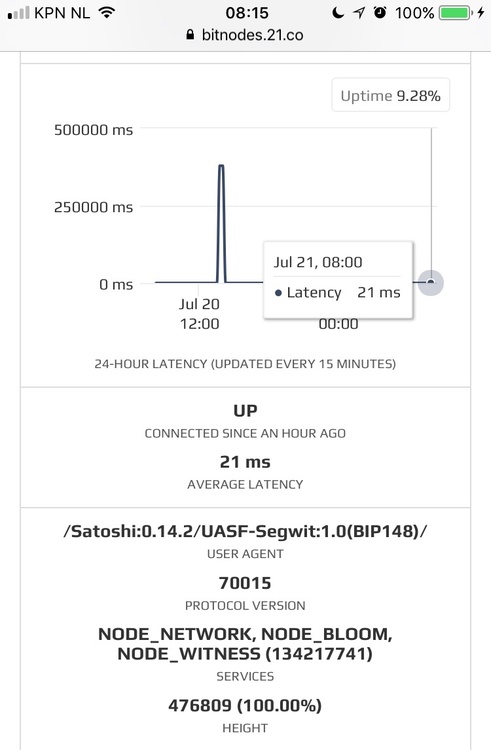Tap the charging bolt icon
This screenshot has width=491, height=750.
480,13
